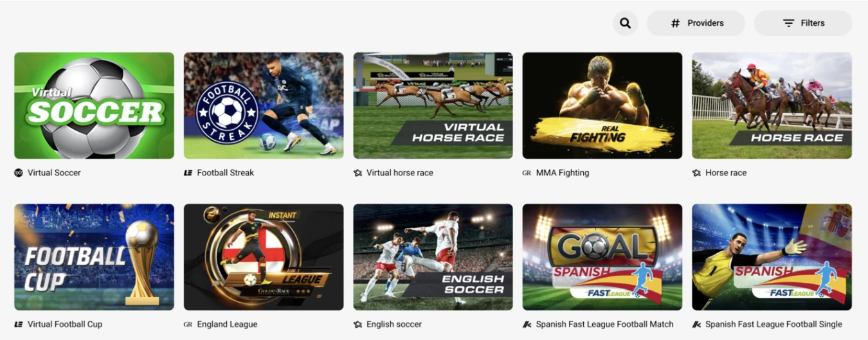Open the Virtual Soccer game thumbnail
The height and width of the screenshot is (340, 868).
coord(94,105)
